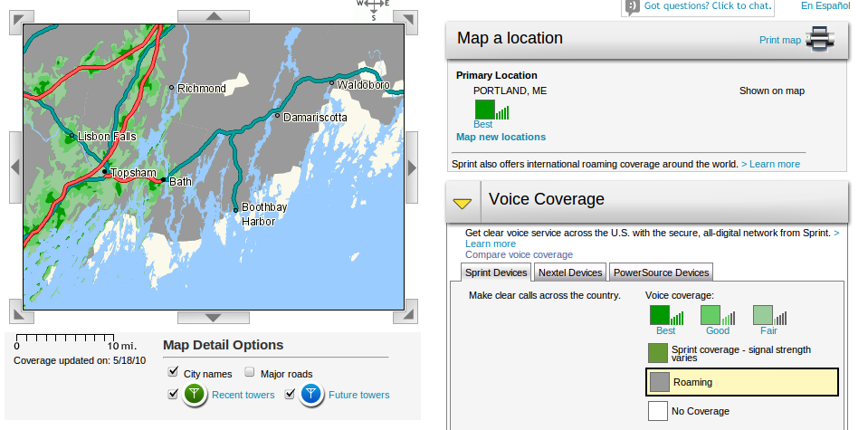
Task: Click the blue Future towers icon
Action: click(x=311, y=395)
